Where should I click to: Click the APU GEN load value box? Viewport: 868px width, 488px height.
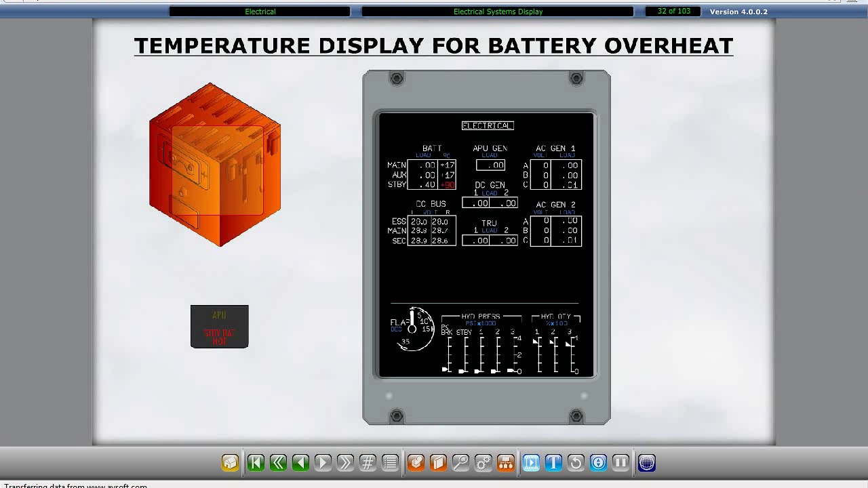[x=490, y=165]
